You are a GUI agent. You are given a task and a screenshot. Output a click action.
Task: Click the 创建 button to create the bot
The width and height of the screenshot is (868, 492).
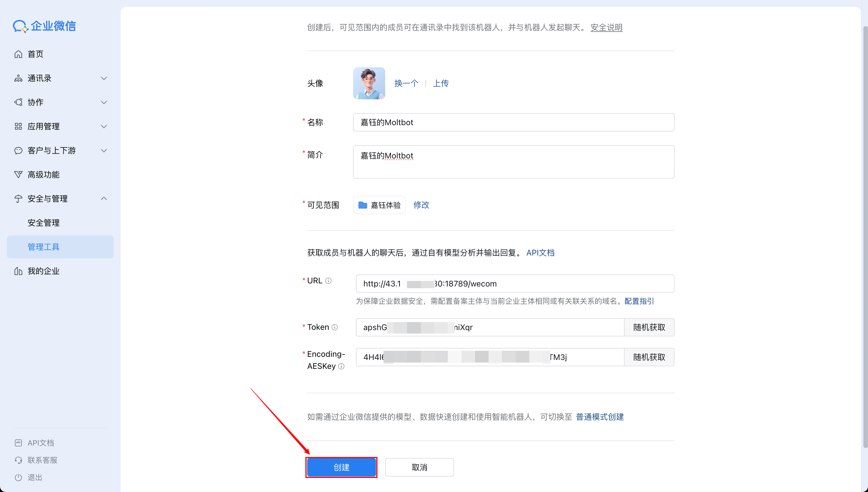(341, 467)
